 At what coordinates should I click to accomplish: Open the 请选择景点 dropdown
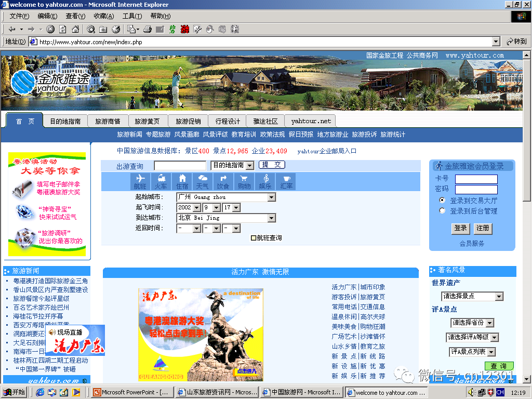499,297
